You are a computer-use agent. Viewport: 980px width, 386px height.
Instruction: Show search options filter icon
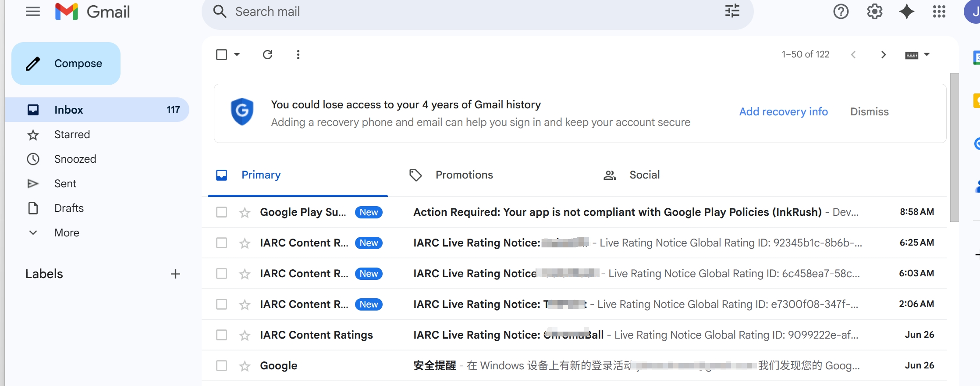732,11
